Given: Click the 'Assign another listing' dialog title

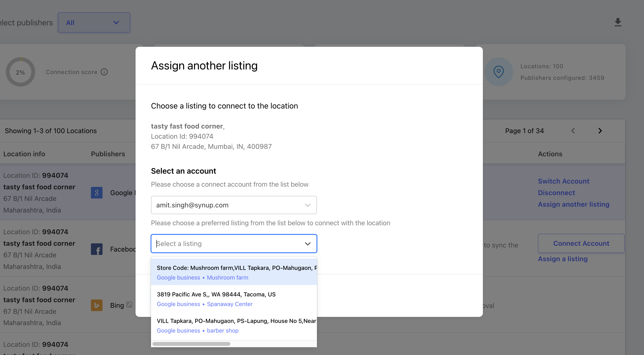Looking at the screenshot, I should [x=204, y=66].
